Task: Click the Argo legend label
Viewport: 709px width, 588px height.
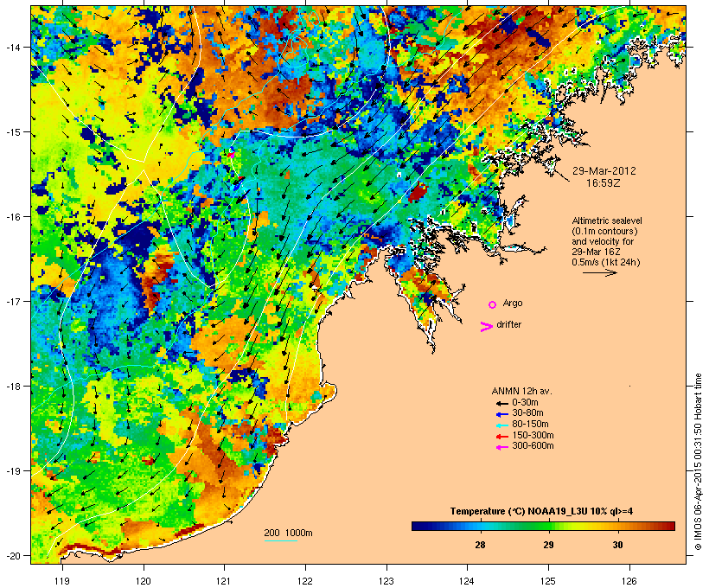Action: [513, 303]
